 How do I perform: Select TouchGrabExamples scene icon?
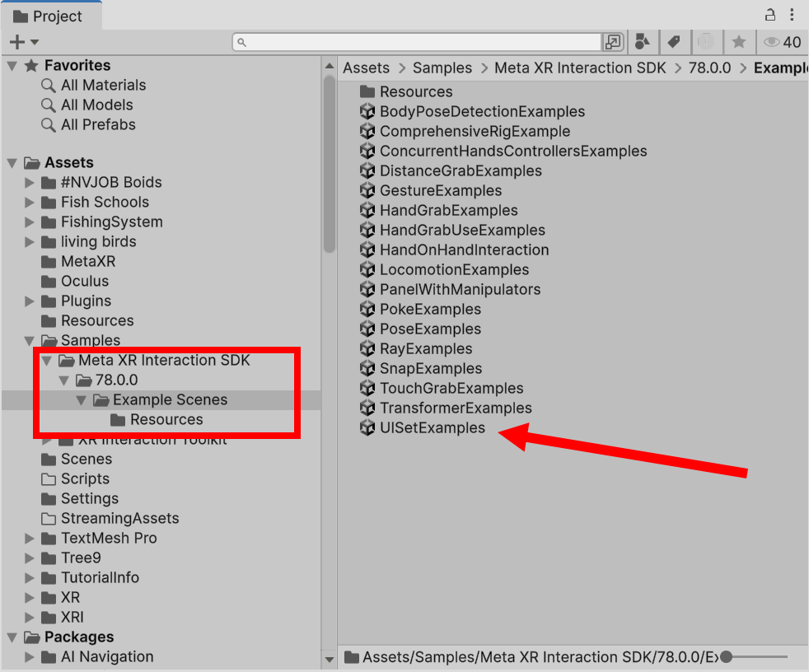point(367,389)
